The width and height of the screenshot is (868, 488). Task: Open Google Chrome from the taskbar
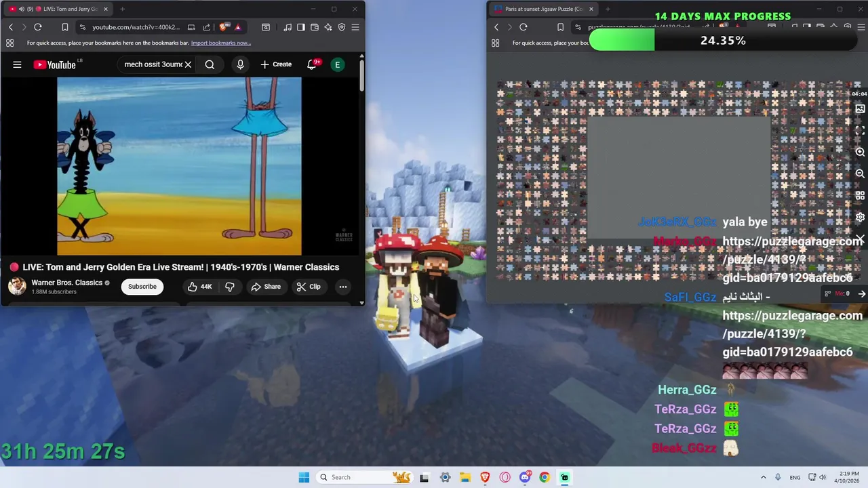click(x=545, y=477)
